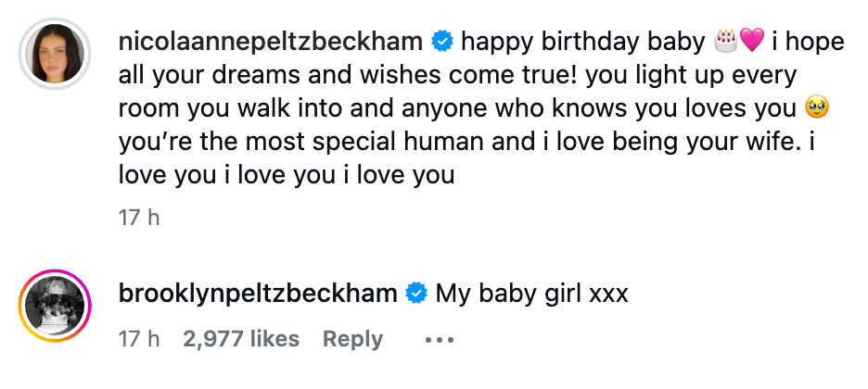Click the 'happy birthday baby' caption text
Image resolution: width=868 pixels, height=389 pixels.
582,42
